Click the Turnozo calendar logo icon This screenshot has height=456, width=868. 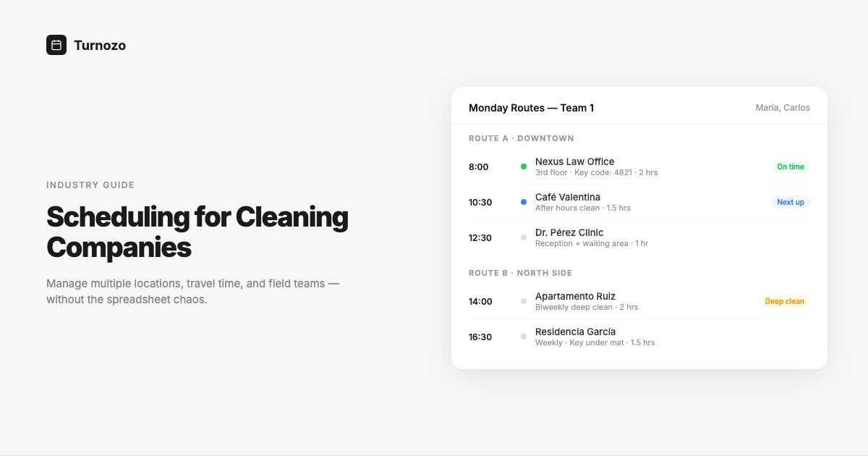(56, 44)
